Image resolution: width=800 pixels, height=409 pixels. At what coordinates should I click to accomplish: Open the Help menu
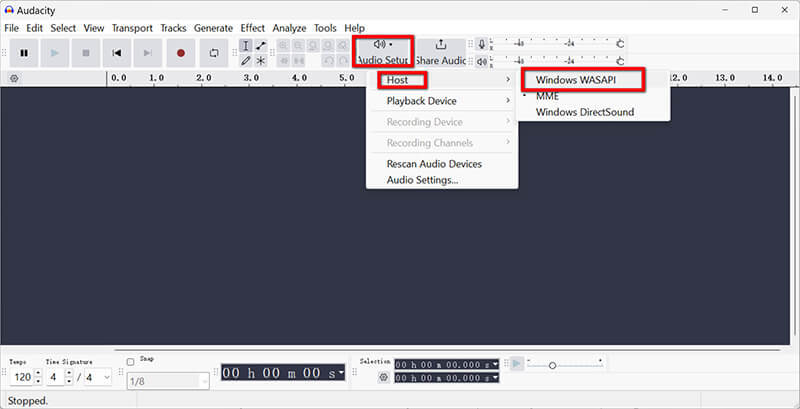[x=355, y=28]
